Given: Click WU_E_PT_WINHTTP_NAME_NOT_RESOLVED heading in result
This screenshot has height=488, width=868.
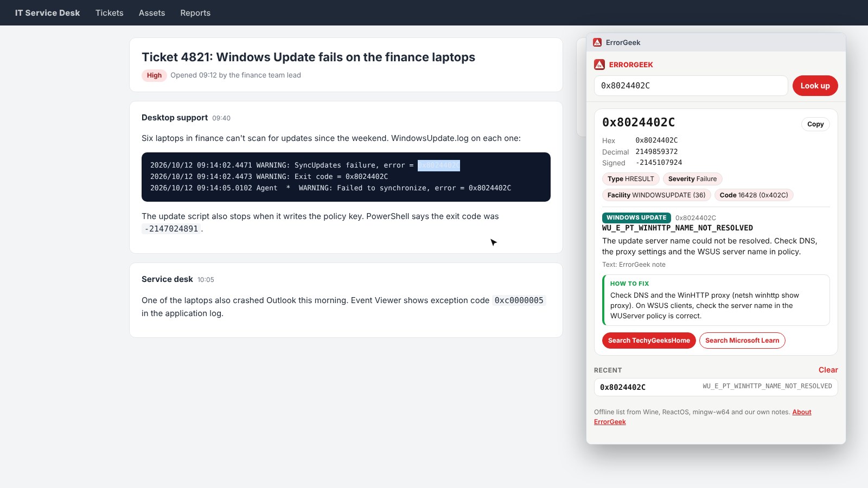Looking at the screenshot, I should 678,228.
